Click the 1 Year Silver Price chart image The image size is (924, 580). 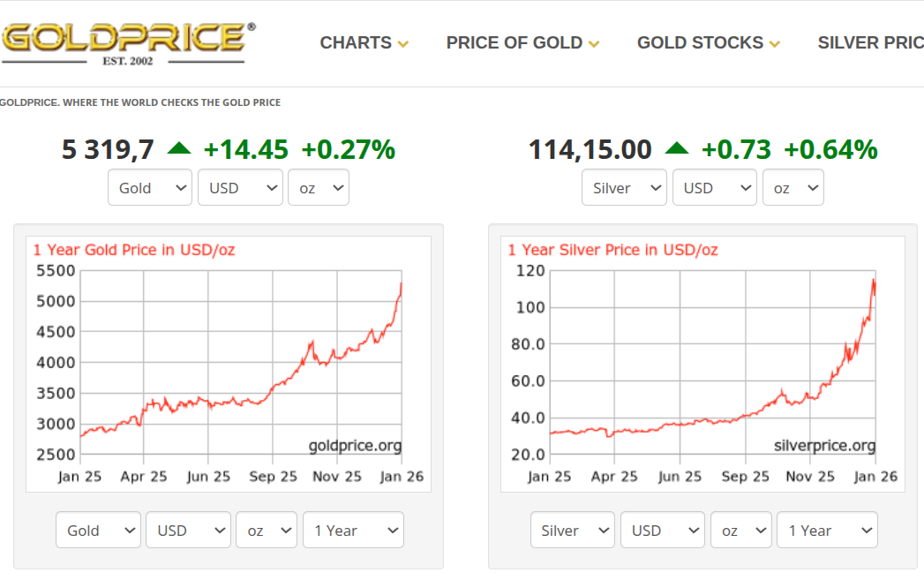pyautogui.click(x=703, y=365)
